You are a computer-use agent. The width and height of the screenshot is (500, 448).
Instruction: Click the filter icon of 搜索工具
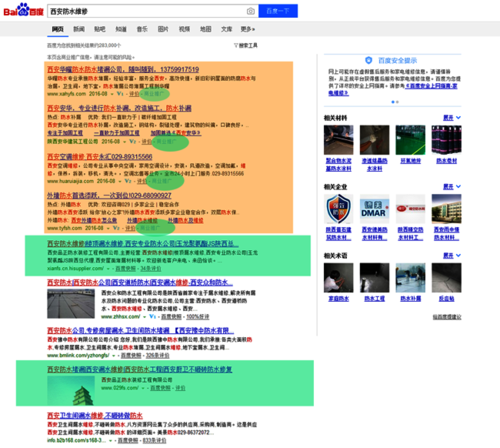(236, 45)
